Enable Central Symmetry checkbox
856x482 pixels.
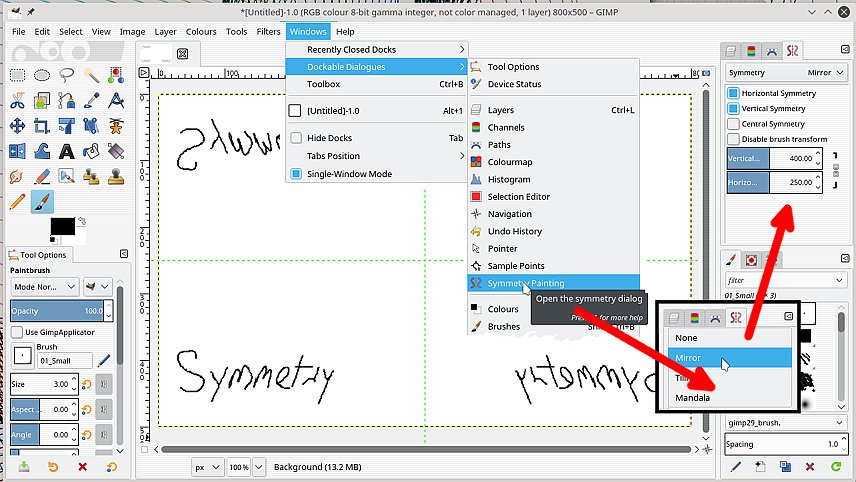click(x=733, y=124)
